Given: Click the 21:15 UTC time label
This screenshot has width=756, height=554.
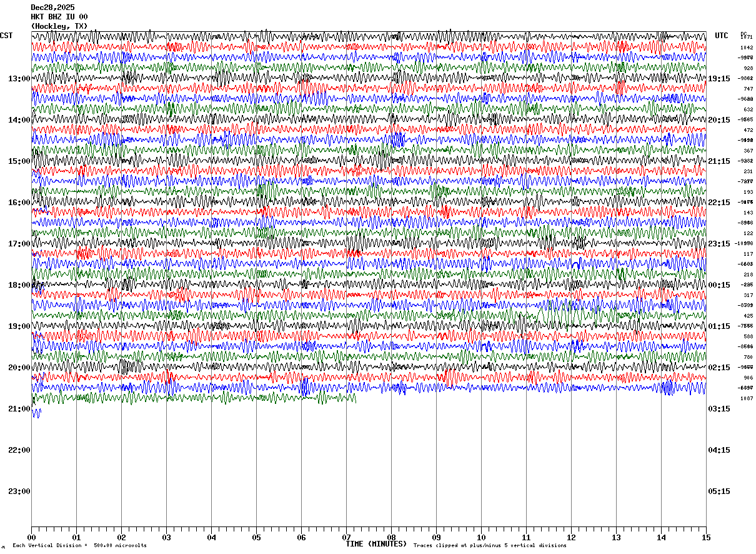Looking at the screenshot, I should pyautogui.click(x=719, y=161).
